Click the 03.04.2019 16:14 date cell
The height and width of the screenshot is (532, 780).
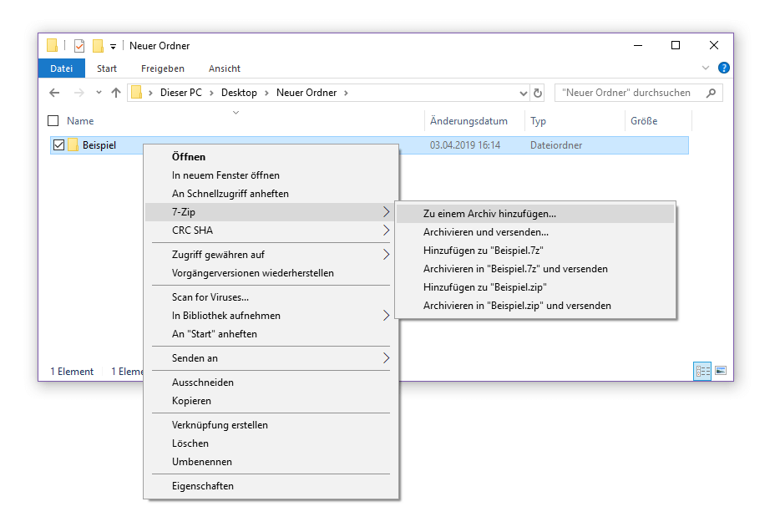tap(465, 145)
